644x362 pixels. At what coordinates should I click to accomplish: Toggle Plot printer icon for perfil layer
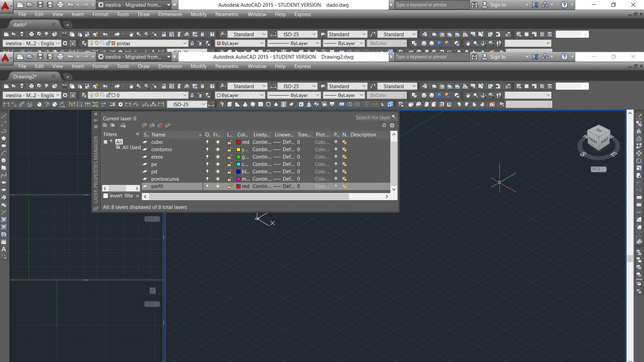pyautogui.click(x=335, y=186)
